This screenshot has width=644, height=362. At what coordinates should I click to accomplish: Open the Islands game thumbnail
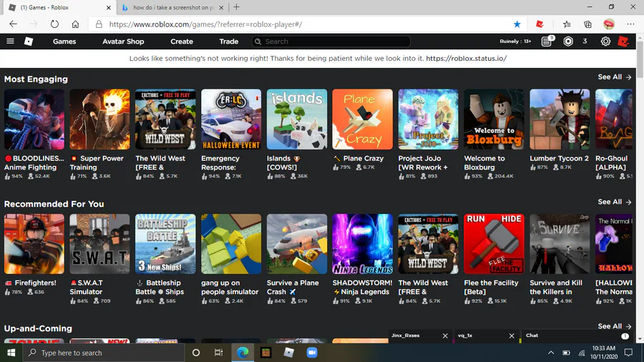click(297, 119)
